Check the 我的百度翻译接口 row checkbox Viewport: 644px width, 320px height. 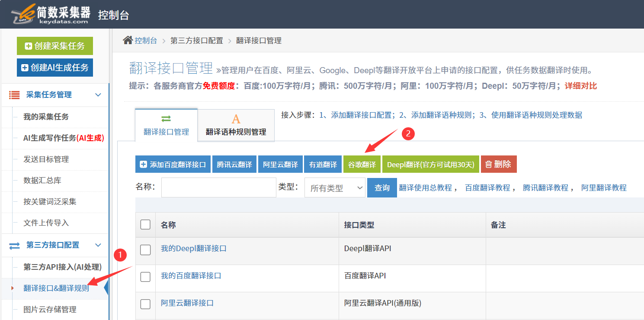pyautogui.click(x=145, y=277)
